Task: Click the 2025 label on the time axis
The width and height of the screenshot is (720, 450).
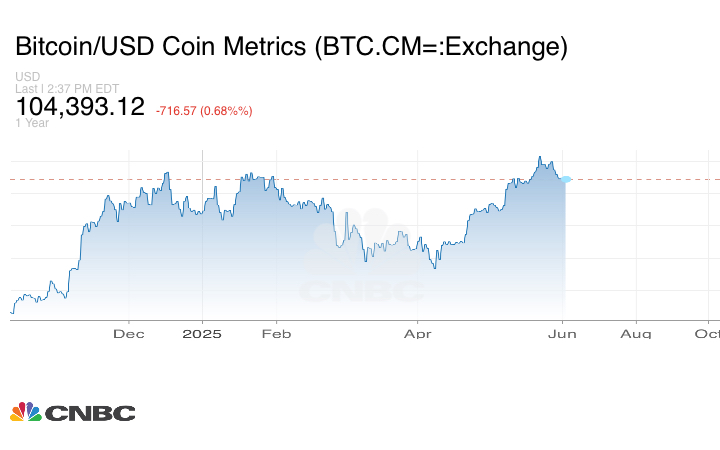Action: pos(202,333)
